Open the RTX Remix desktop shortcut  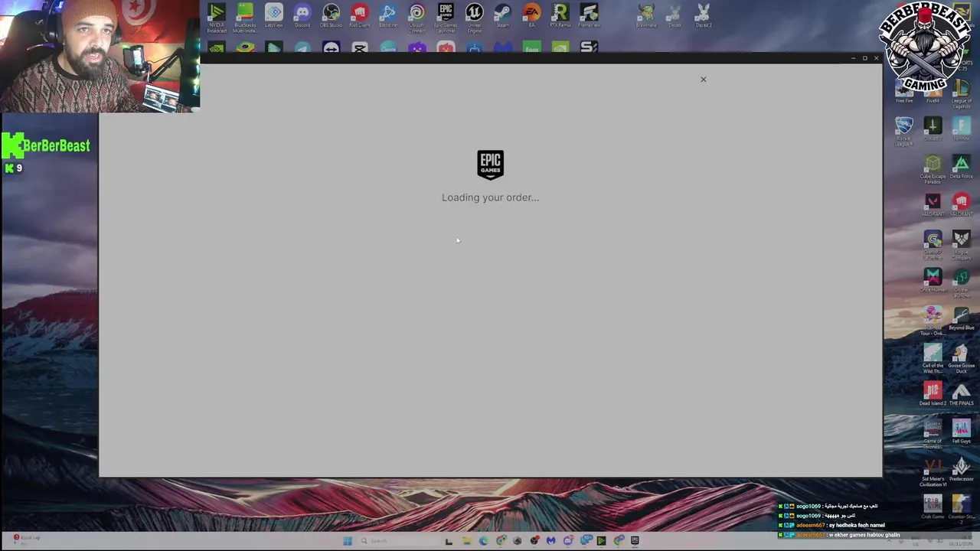point(560,15)
